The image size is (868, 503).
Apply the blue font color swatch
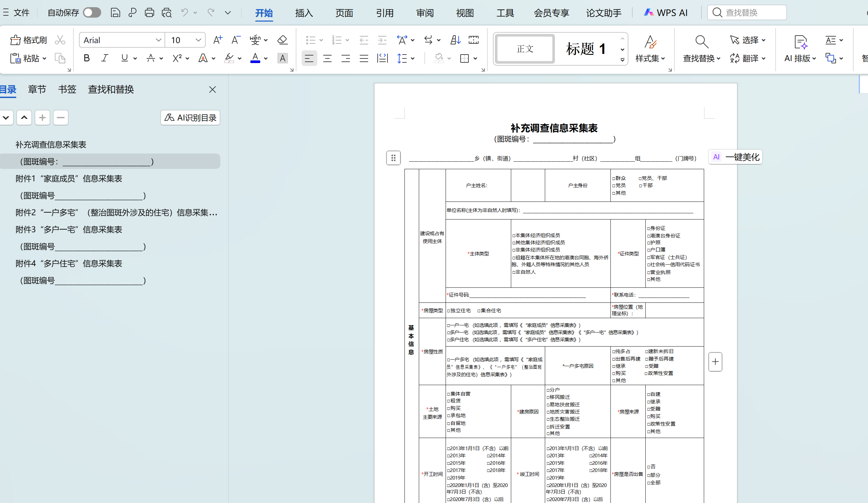pos(255,58)
